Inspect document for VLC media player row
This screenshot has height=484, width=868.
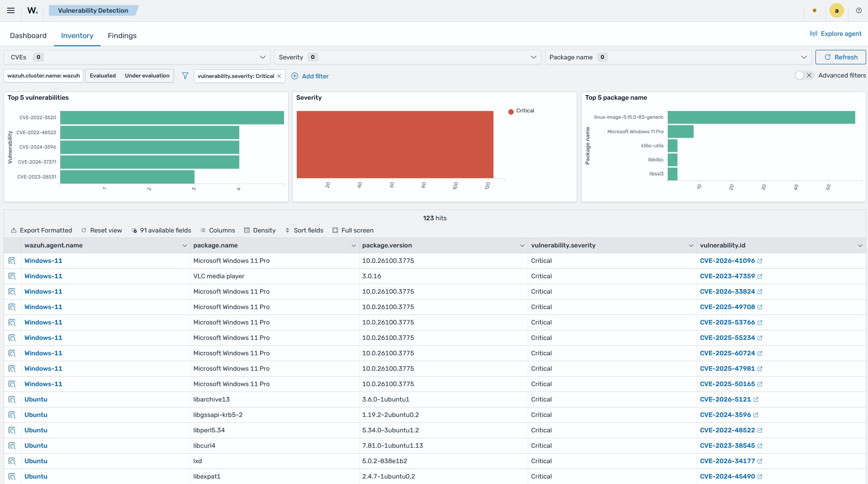coord(12,276)
